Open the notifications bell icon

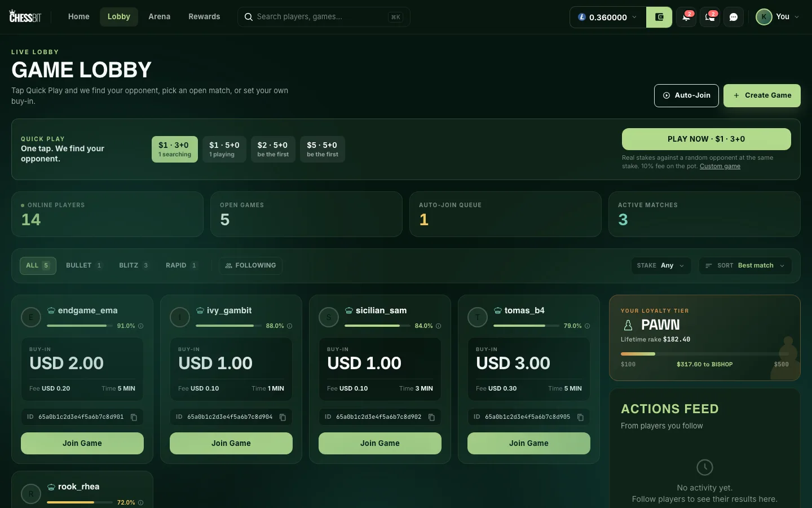(686, 17)
